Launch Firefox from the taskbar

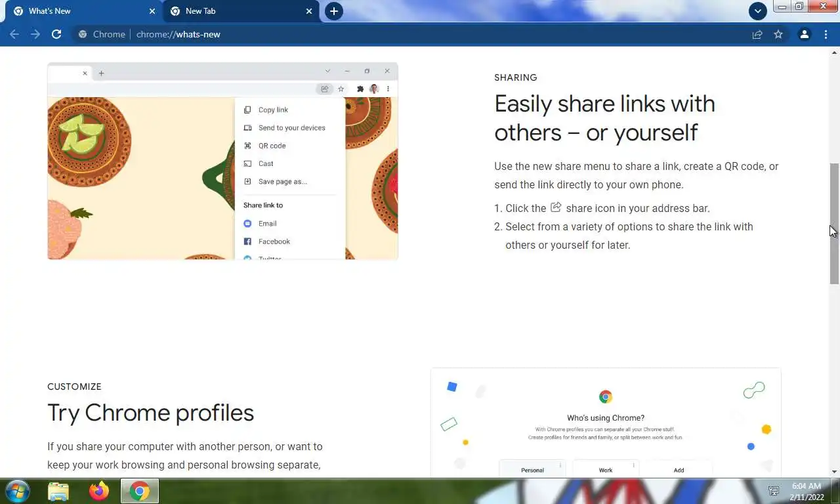pos(99,491)
